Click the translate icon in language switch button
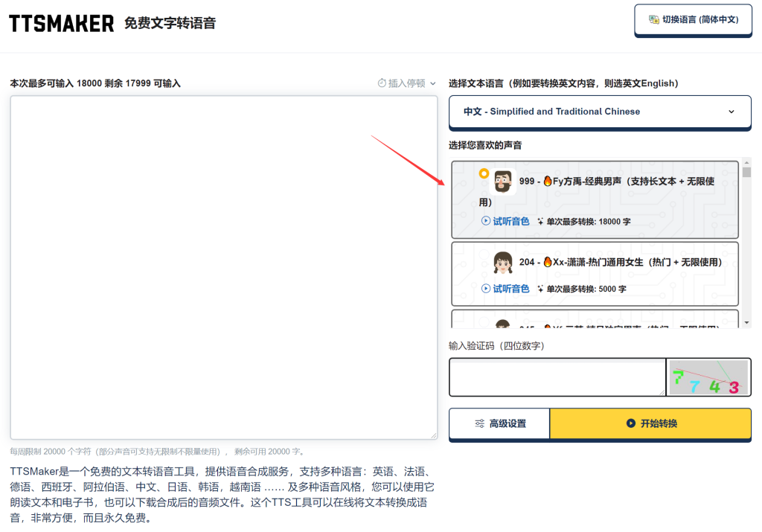The height and width of the screenshot is (532, 762). click(653, 19)
